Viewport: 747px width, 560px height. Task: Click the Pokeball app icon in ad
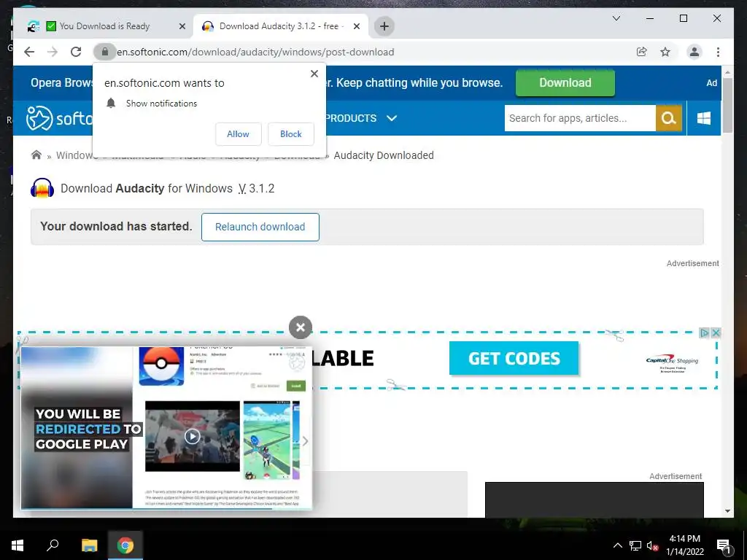[161, 365]
